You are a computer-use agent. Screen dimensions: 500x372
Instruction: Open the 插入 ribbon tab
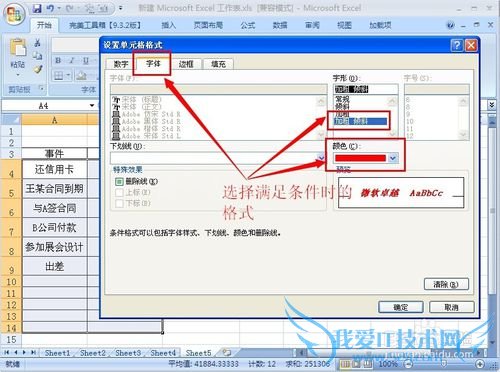pos(168,25)
